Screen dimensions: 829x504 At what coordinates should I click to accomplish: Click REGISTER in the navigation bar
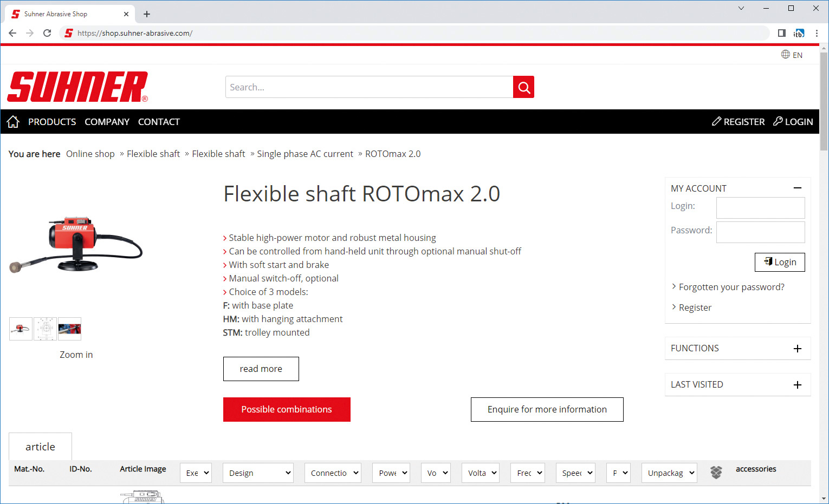tap(738, 122)
